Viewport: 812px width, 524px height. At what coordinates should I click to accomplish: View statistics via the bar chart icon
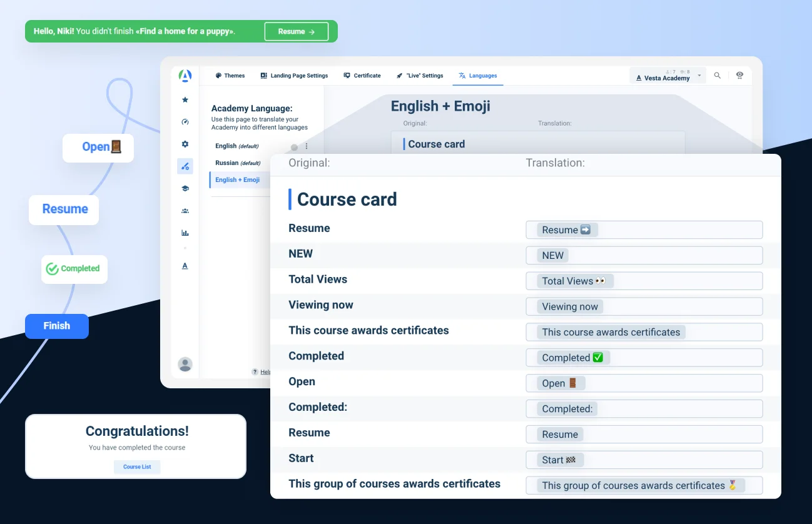click(185, 232)
